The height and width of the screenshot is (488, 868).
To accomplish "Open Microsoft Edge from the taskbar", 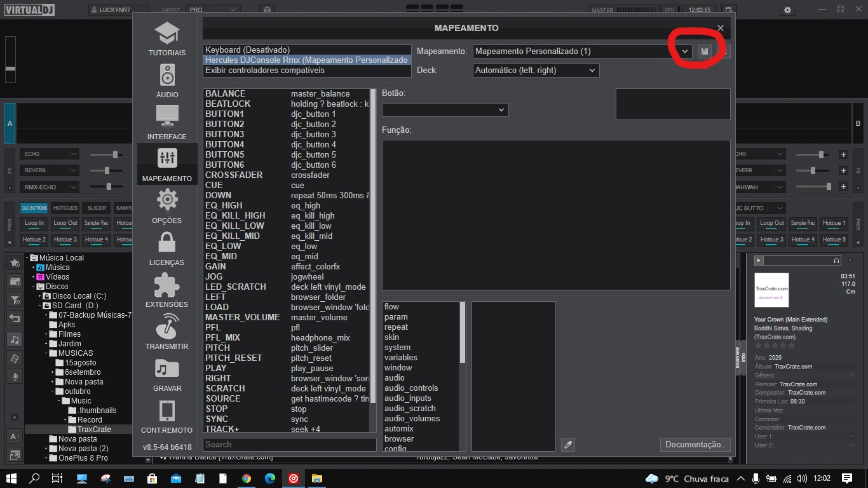I will (270, 478).
